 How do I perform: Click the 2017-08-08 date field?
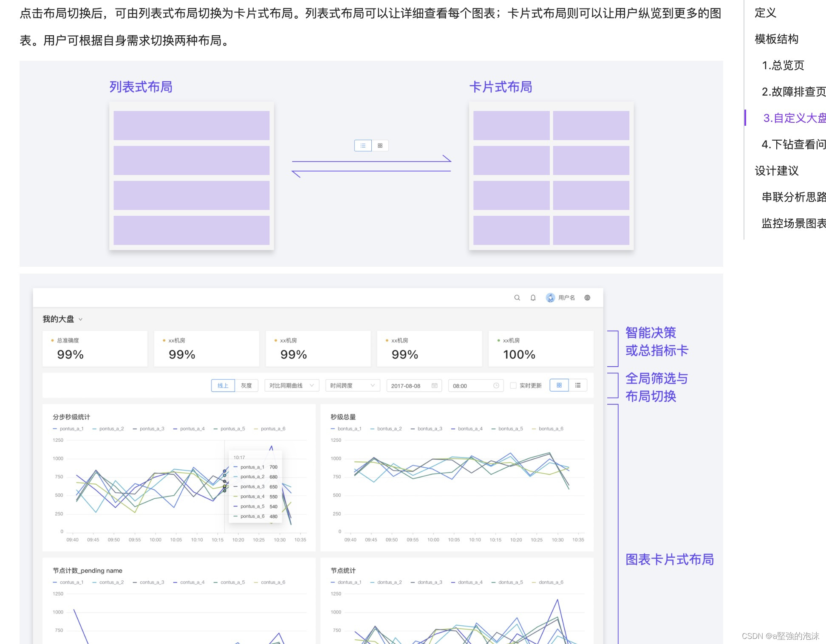(x=414, y=386)
